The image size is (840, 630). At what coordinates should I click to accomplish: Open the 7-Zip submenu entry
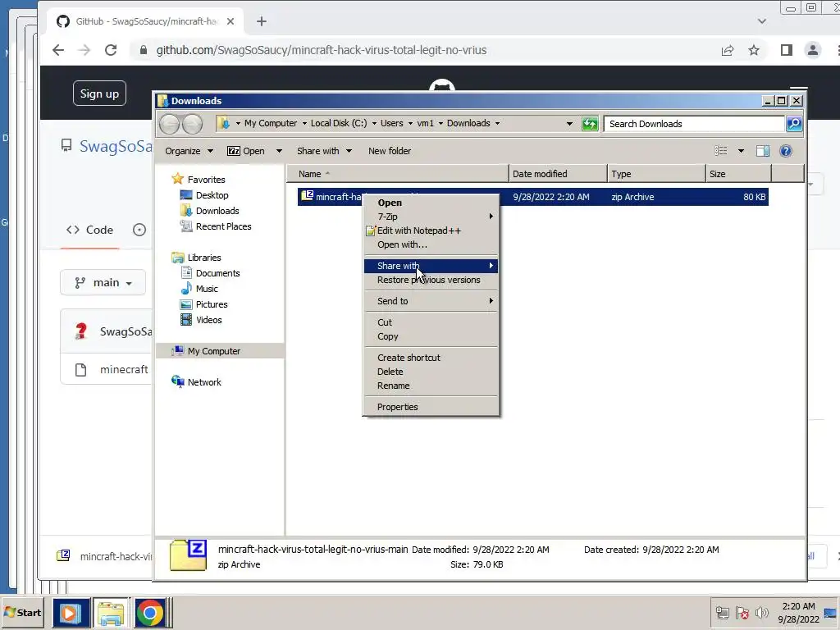(x=431, y=217)
